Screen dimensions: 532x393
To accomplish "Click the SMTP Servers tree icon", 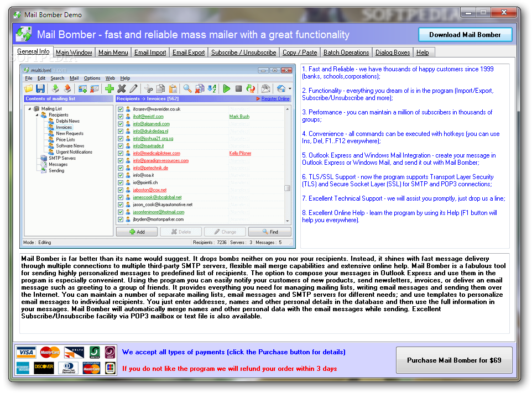I will 44,158.
